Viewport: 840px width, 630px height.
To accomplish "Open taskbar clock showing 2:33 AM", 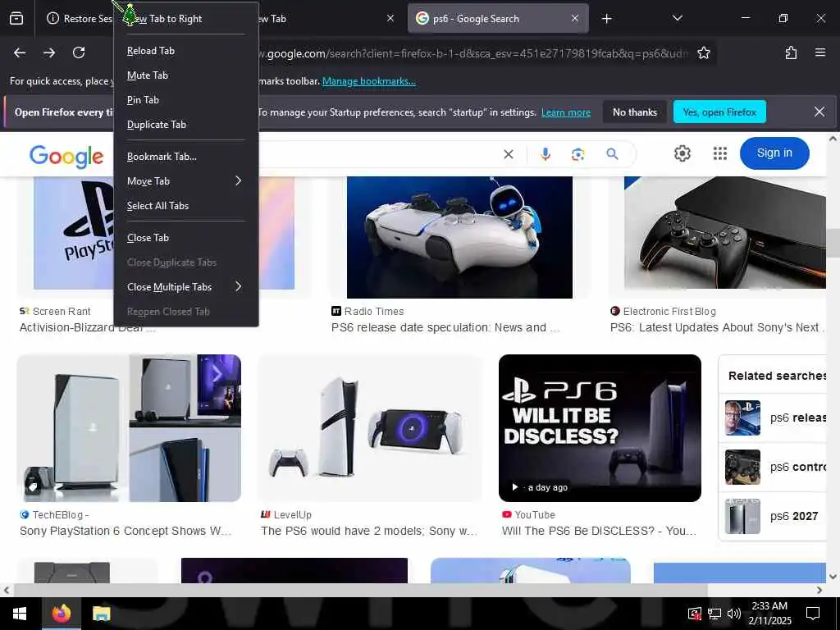I will point(769,614).
